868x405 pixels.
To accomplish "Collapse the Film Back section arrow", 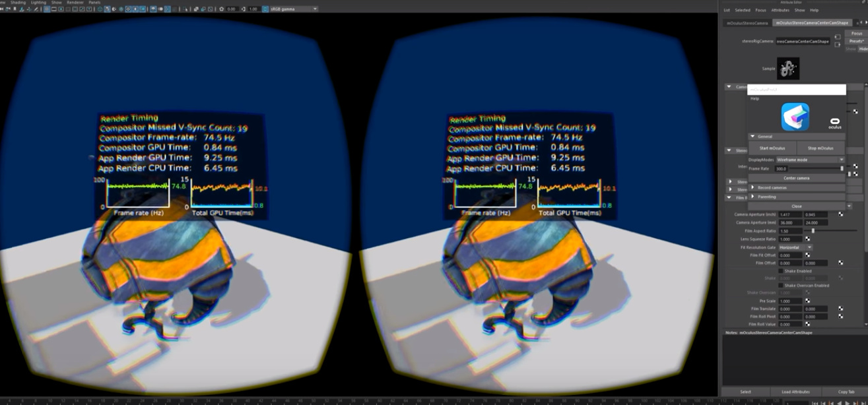I will click(x=729, y=197).
